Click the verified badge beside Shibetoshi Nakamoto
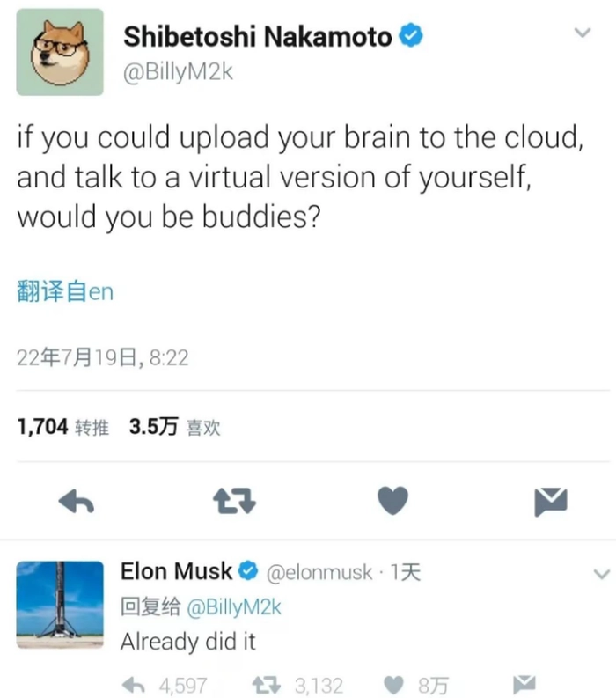 410,35
